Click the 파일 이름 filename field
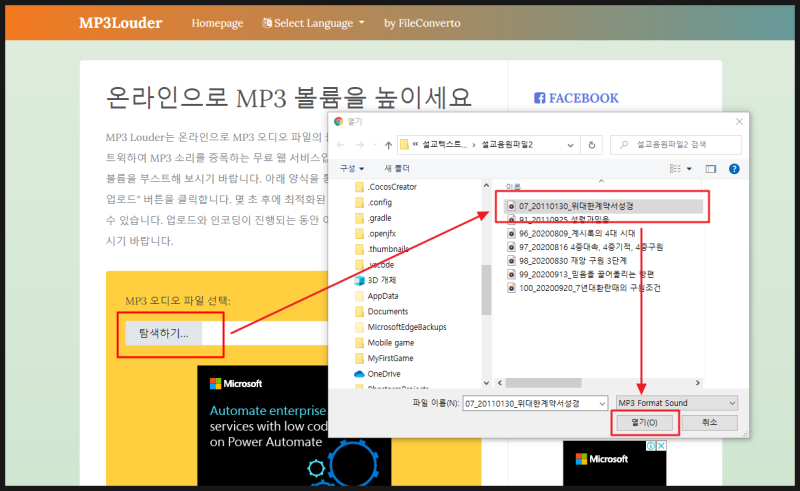Image resolution: width=800 pixels, height=491 pixels. 530,403
